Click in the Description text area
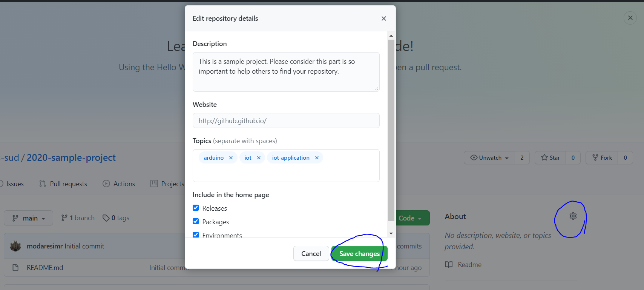 (x=286, y=72)
